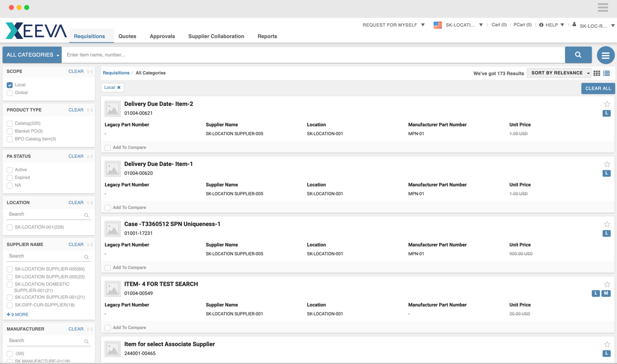Open SK-LOCATI... location dropdown
Image resolution: width=617 pixels, height=364 pixels.
pyautogui.click(x=464, y=25)
